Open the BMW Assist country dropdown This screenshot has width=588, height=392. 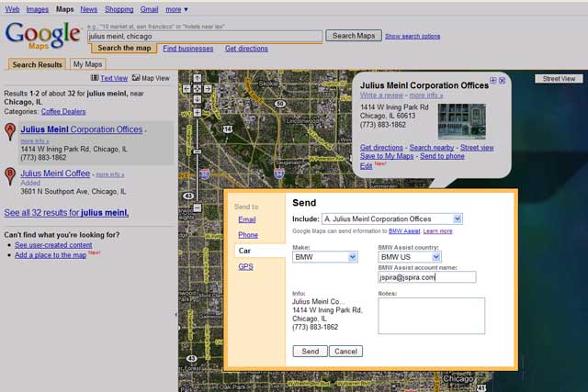tap(435, 257)
